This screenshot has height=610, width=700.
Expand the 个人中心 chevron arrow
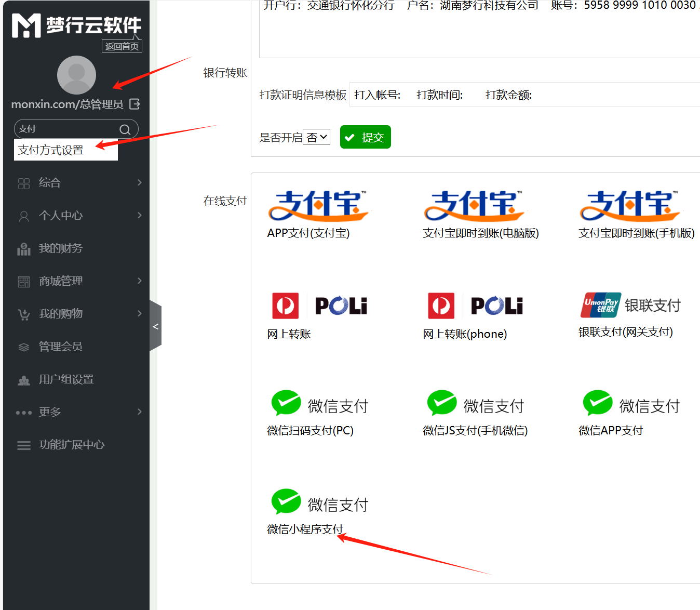139,215
